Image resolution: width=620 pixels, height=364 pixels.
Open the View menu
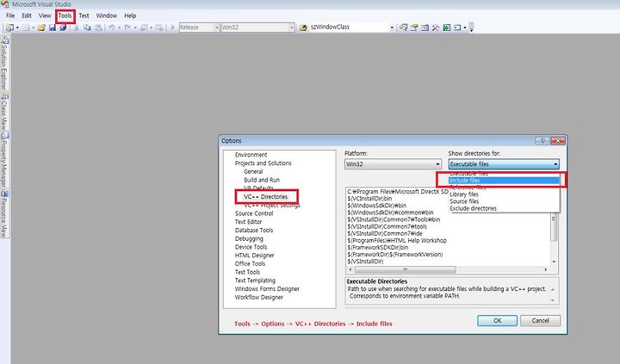click(x=45, y=15)
